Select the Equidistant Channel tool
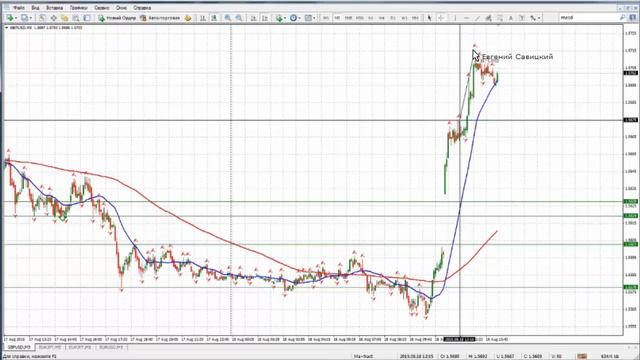Screen dimensions: 640x360 click(x=488, y=18)
